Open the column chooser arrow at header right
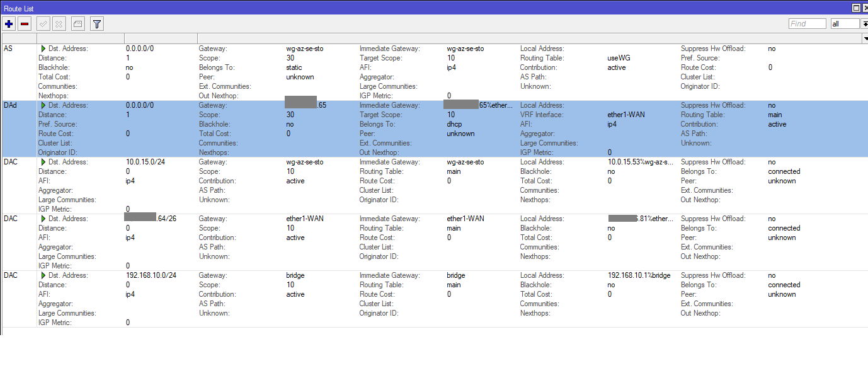This screenshot has width=868, height=378. [x=864, y=38]
